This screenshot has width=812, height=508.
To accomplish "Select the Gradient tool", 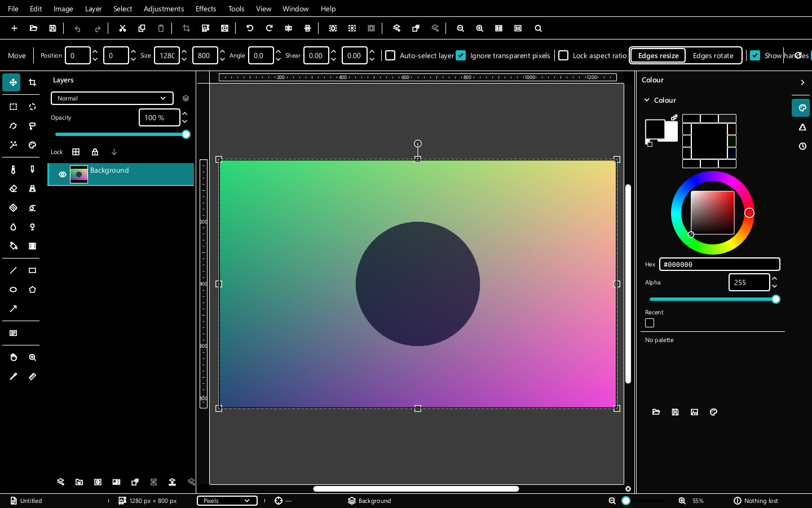I will (32, 246).
